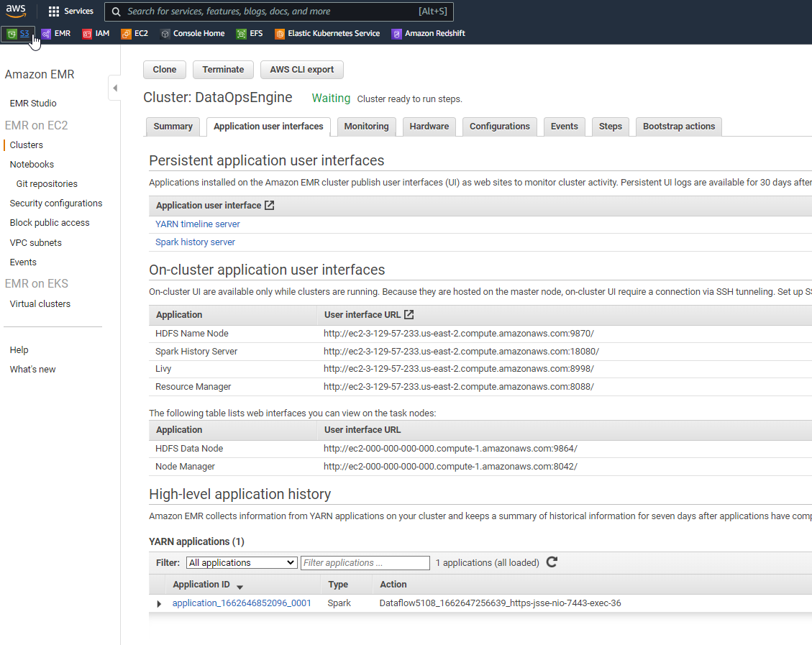The height and width of the screenshot is (645, 812).
Task: Open the Services grid menu
Action: coord(54,12)
